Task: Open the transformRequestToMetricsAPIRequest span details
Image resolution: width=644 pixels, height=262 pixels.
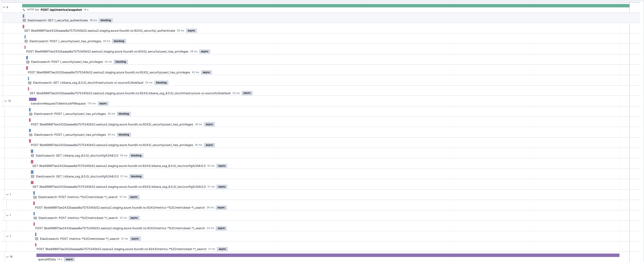Action: point(58,103)
